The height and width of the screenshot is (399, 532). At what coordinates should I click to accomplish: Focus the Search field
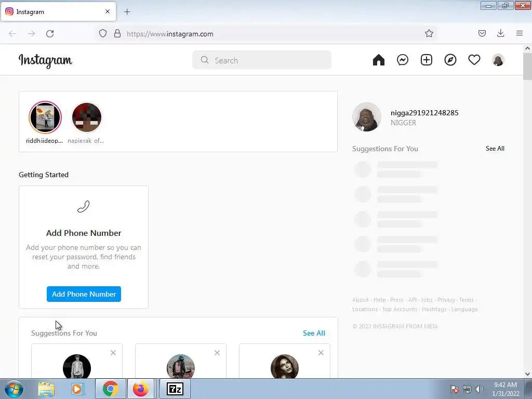click(x=262, y=60)
